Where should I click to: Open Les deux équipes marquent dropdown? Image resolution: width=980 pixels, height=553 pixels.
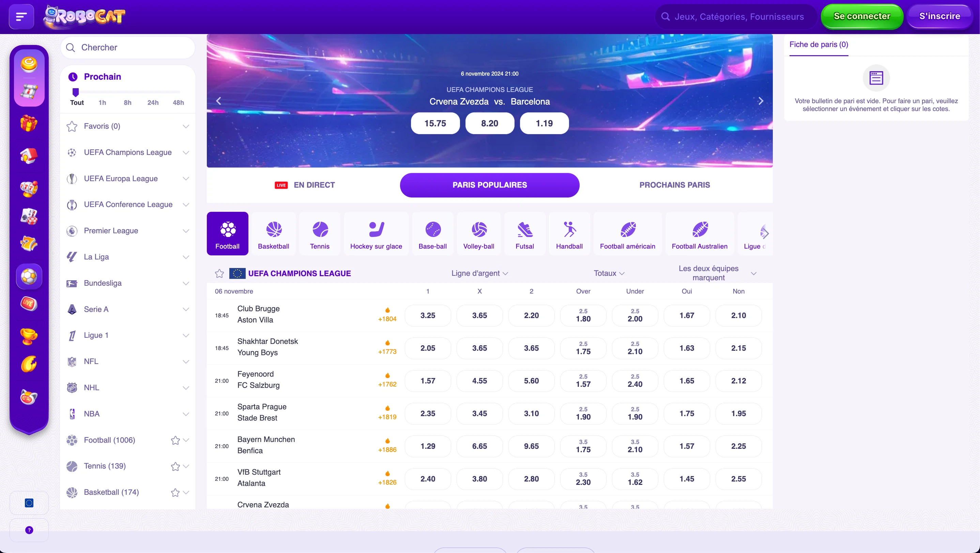tap(717, 273)
